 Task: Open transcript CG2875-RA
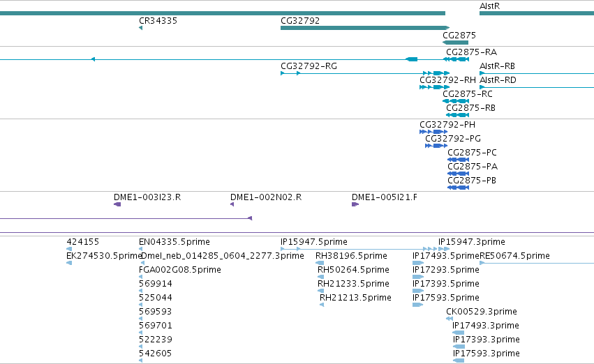coord(471,52)
